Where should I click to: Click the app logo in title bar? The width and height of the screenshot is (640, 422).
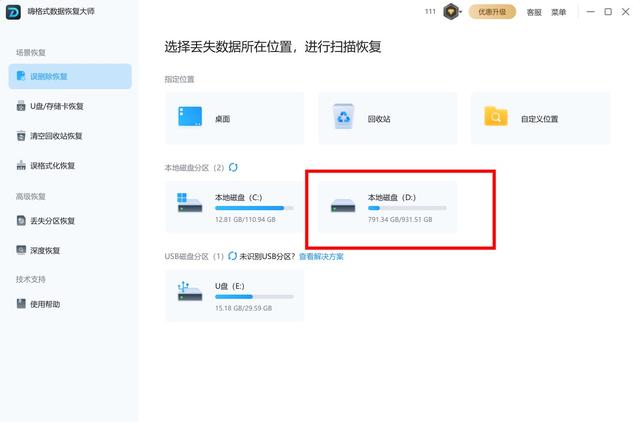[13, 12]
